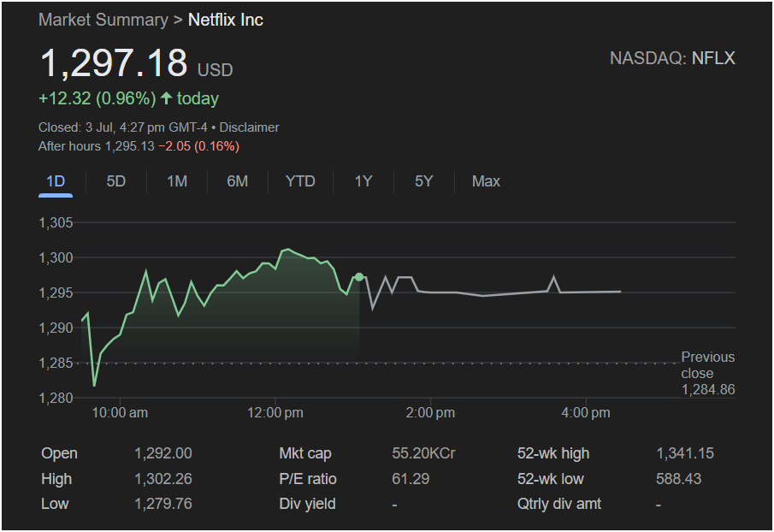Open the 1M chart range
774x532 pixels.
(x=177, y=181)
